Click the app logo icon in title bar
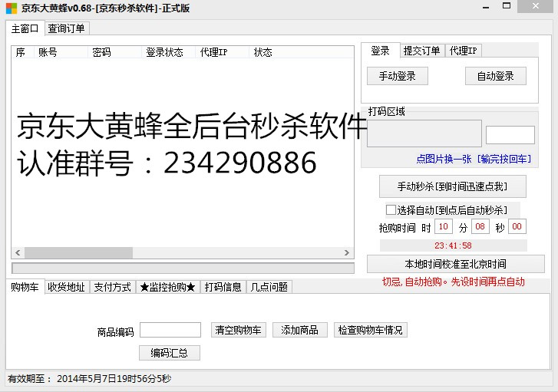Image resolution: width=558 pixels, height=392 pixels. 12,8
